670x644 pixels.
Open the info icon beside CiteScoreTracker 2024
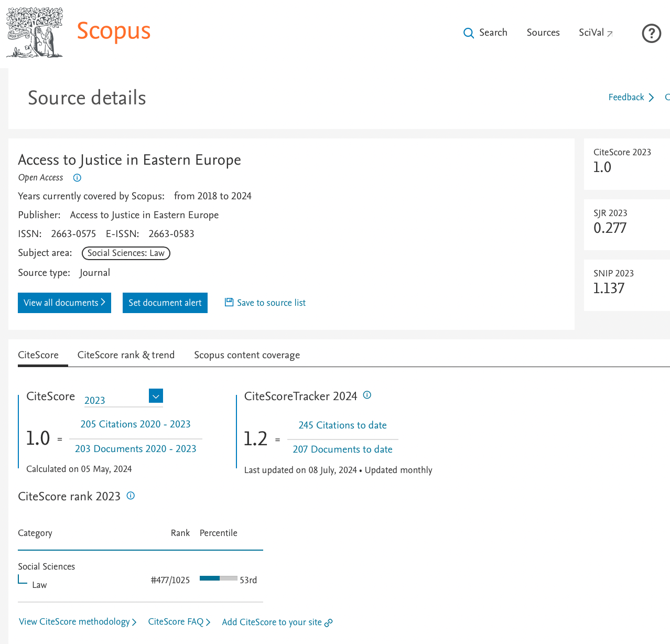[366, 395]
